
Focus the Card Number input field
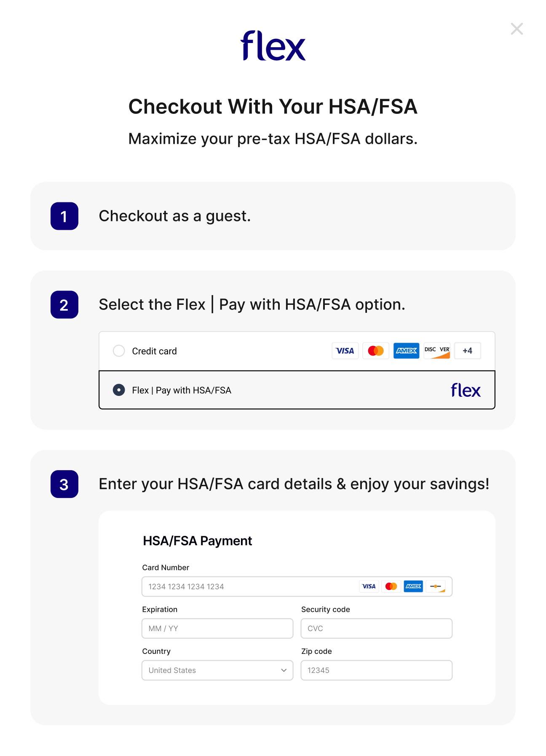[x=249, y=587]
